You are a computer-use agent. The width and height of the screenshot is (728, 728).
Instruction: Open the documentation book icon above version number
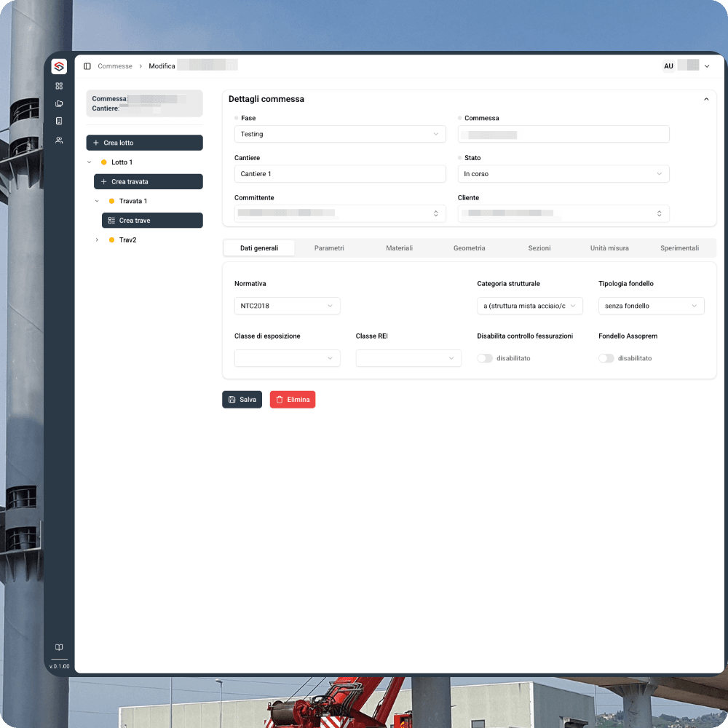[59, 647]
